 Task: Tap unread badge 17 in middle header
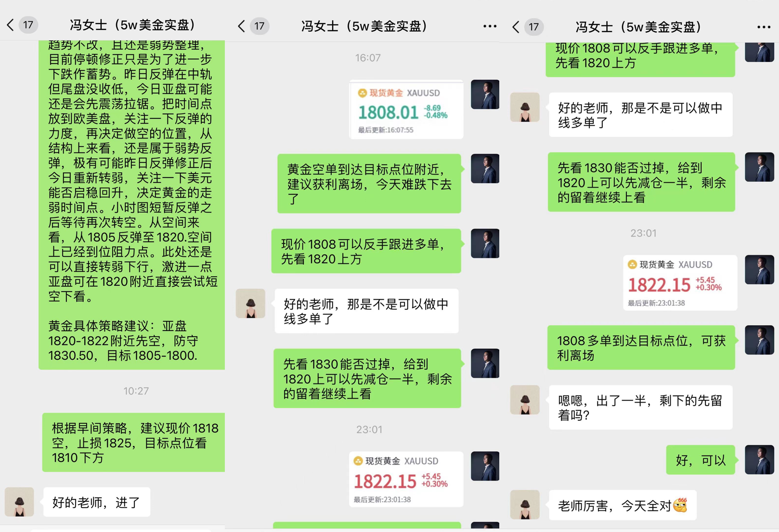pyautogui.click(x=260, y=26)
